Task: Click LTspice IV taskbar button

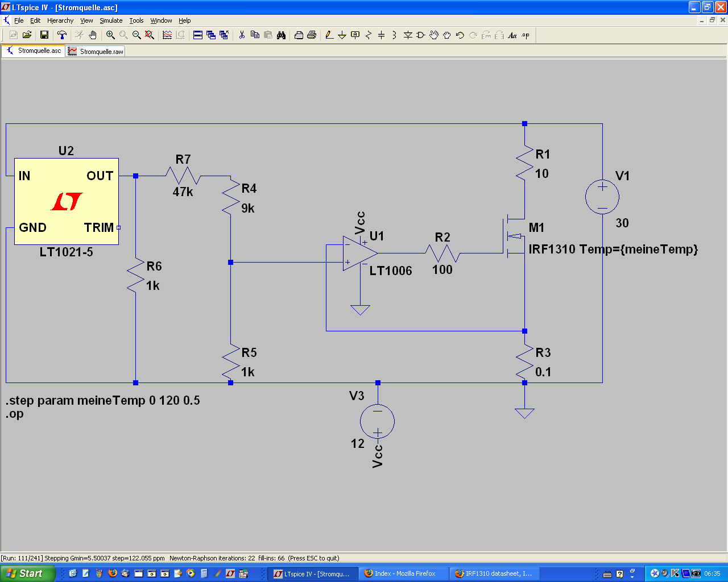Action: (x=313, y=573)
